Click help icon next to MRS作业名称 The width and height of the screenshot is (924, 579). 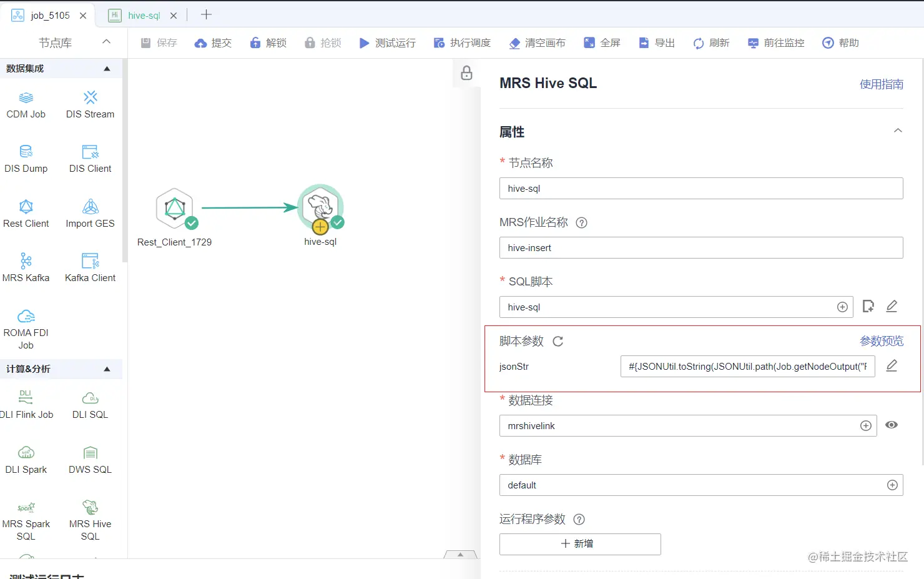pos(581,222)
